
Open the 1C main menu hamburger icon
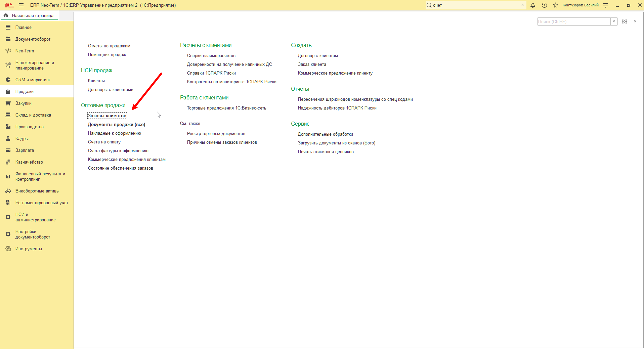pyautogui.click(x=21, y=5)
